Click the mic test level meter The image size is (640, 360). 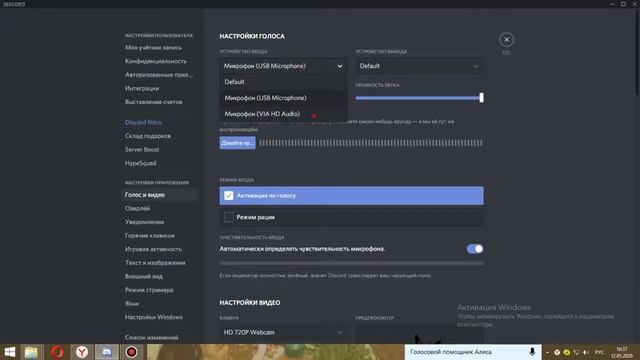(x=371, y=143)
